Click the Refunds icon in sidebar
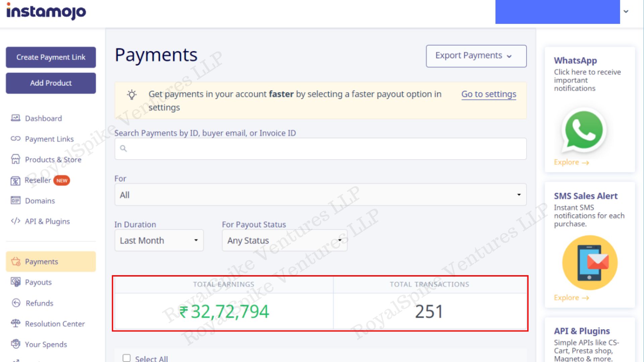This screenshot has height=362, width=644. click(x=16, y=303)
